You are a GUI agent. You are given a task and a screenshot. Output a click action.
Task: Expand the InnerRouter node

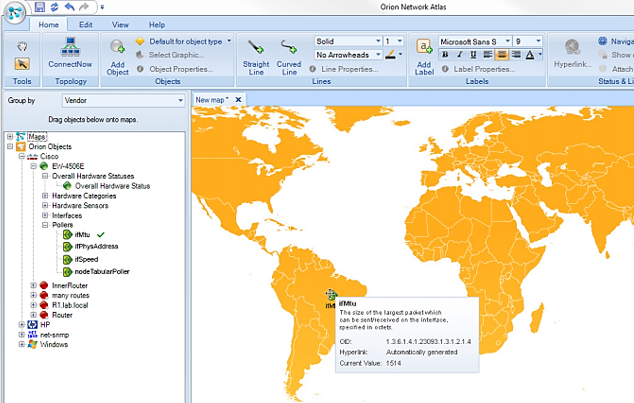click(34, 285)
